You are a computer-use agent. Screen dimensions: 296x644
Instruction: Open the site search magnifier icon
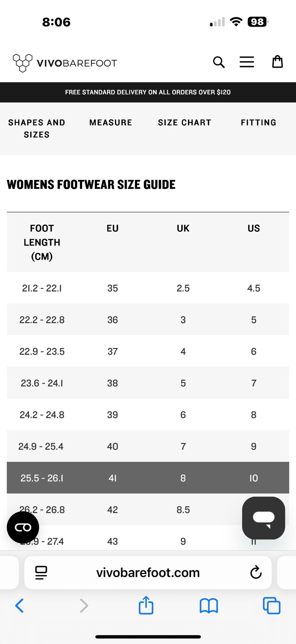tap(219, 62)
